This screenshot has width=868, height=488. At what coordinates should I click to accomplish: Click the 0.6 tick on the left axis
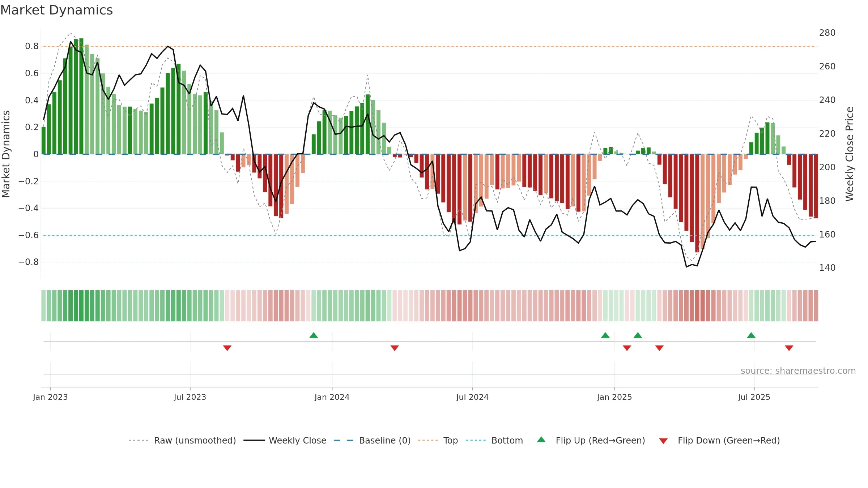point(32,73)
